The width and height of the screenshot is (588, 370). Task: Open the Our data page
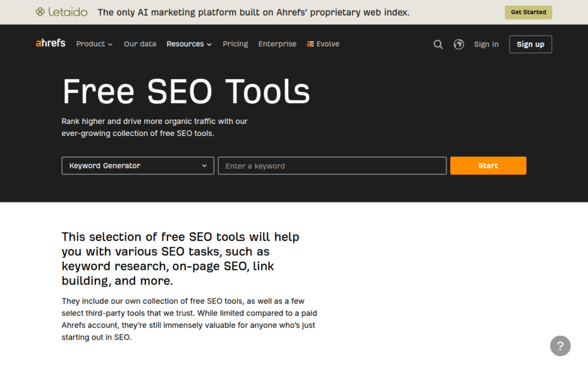pos(140,44)
